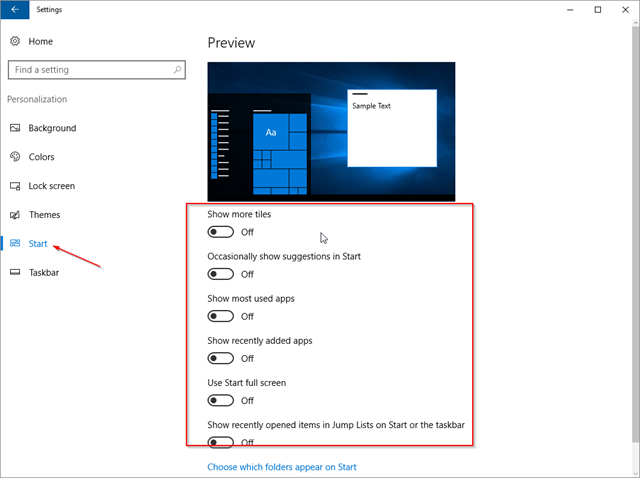Click the back arrow in Settings title bar
This screenshot has height=478, width=640.
[x=15, y=9]
